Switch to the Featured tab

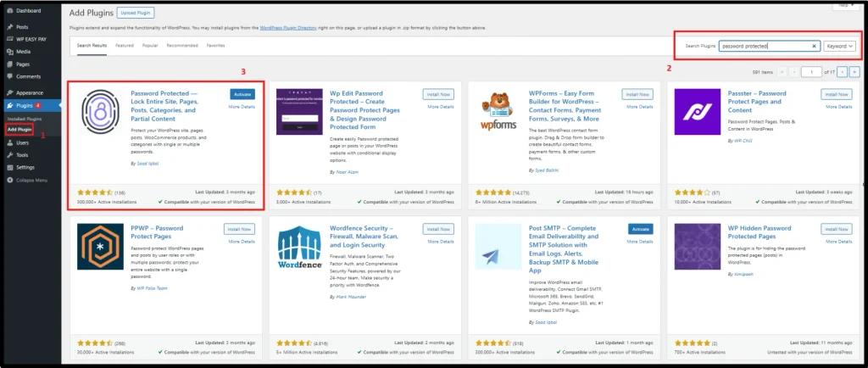click(124, 46)
